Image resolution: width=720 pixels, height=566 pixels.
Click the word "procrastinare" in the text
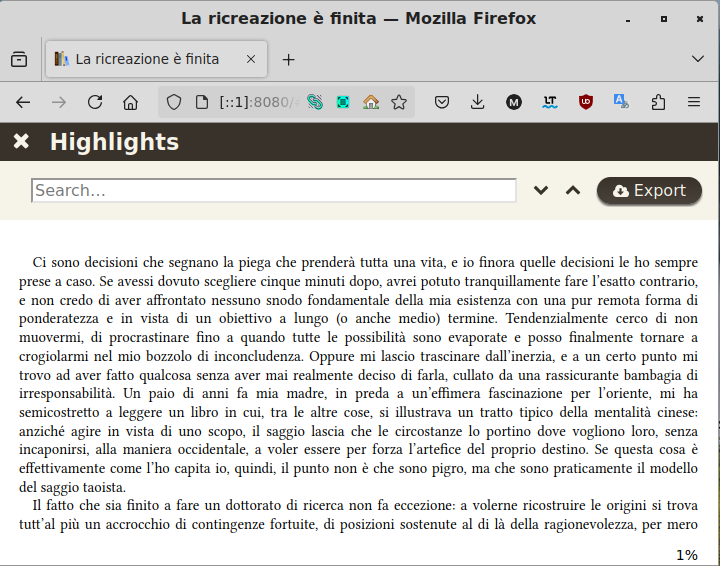coord(149,338)
